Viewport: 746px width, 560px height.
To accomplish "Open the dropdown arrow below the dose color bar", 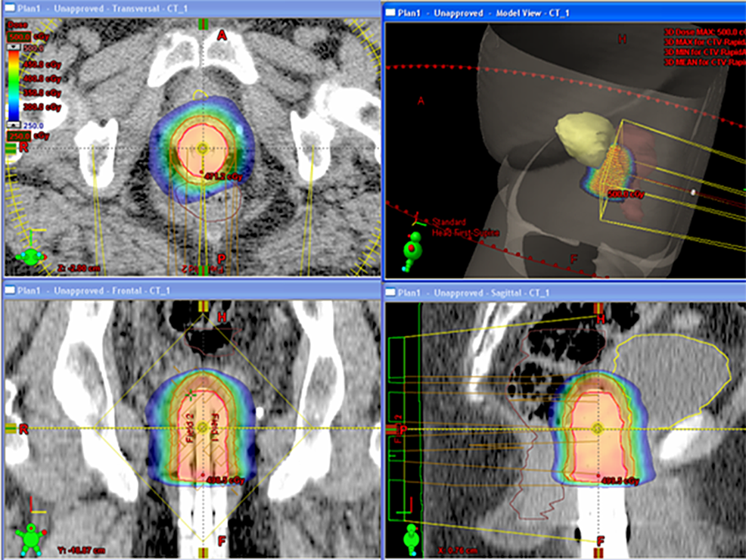I will 13,123.
